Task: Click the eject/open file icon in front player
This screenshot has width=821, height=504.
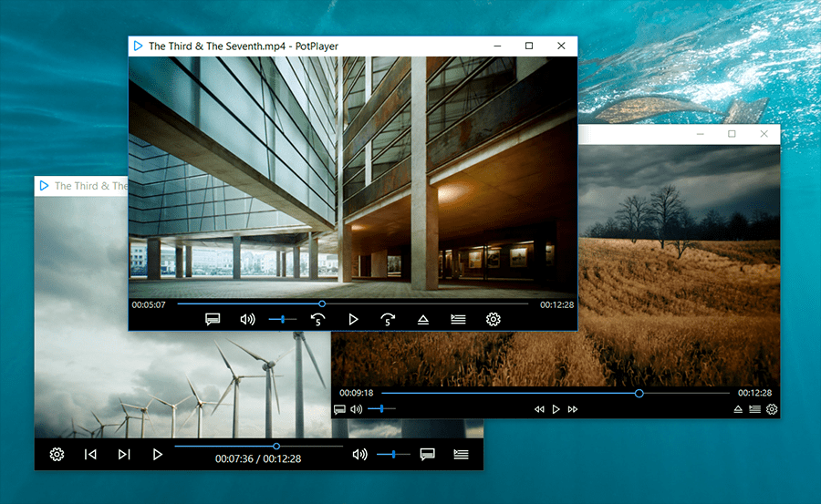Action: pyautogui.click(x=422, y=319)
